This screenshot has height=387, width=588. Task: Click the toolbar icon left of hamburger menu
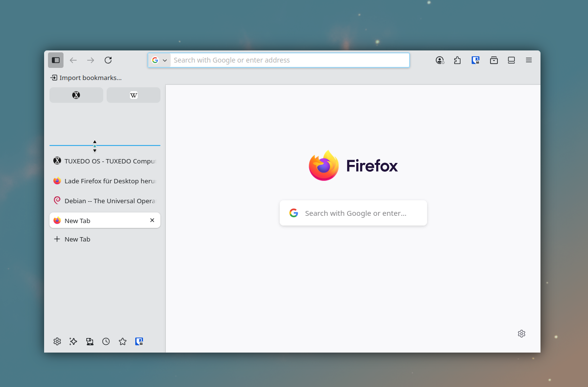click(511, 60)
